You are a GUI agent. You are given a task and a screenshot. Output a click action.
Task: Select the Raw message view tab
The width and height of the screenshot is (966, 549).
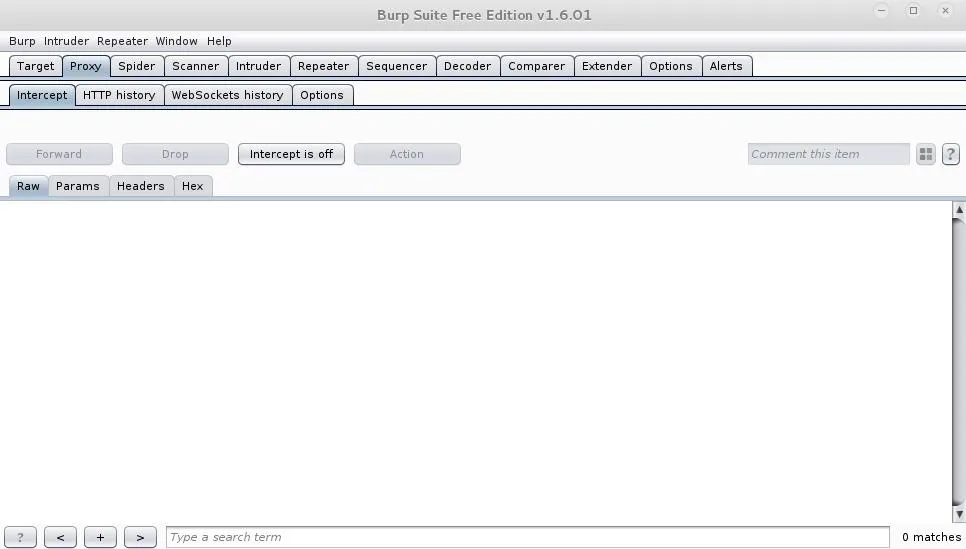tap(28, 186)
